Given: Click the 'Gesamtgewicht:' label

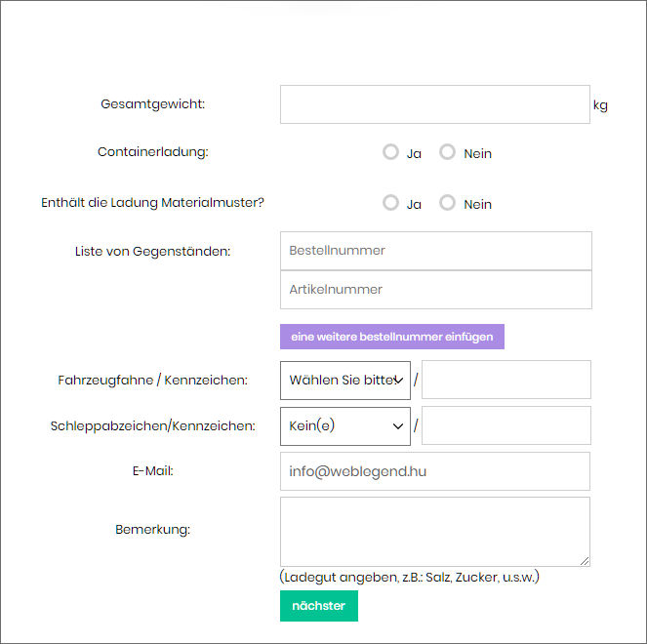Looking at the screenshot, I should (x=153, y=104).
